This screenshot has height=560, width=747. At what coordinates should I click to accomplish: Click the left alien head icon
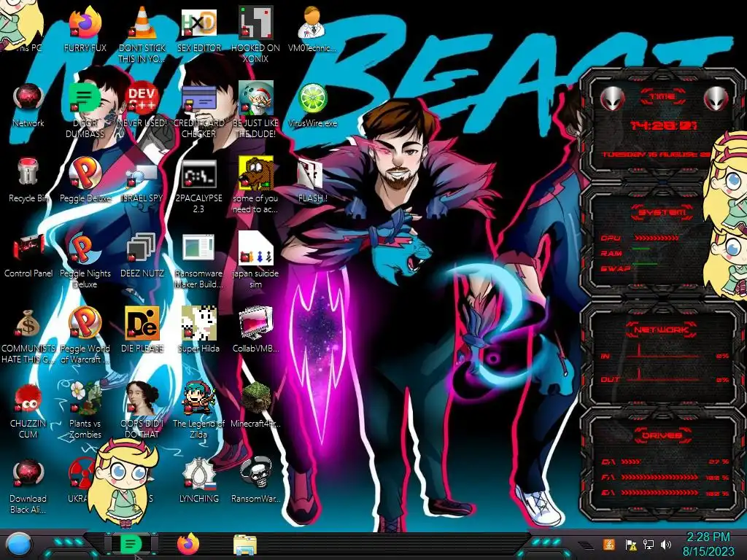click(612, 99)
